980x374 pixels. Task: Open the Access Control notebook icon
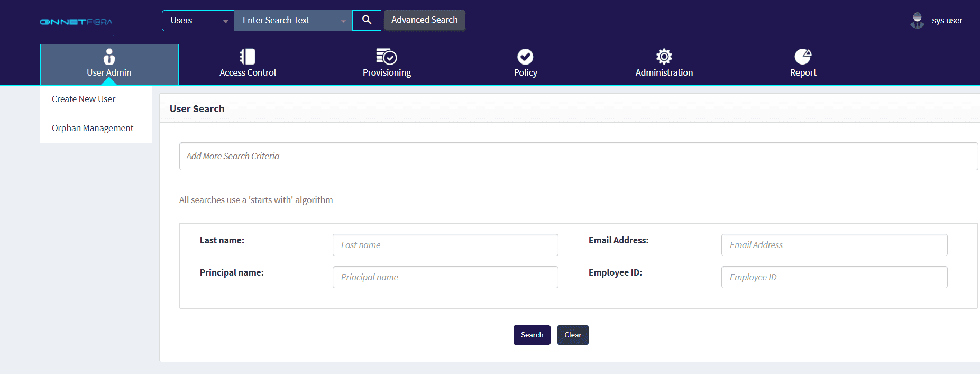pos(248,56)
